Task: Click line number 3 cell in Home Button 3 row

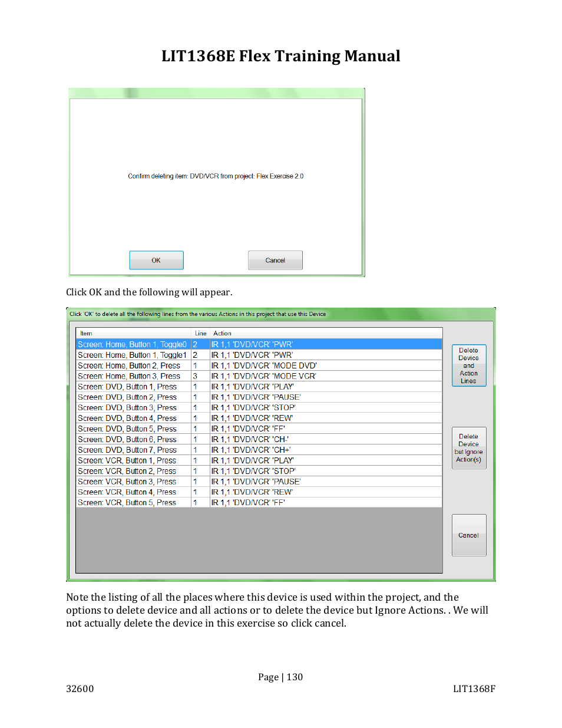Action: 201,376
